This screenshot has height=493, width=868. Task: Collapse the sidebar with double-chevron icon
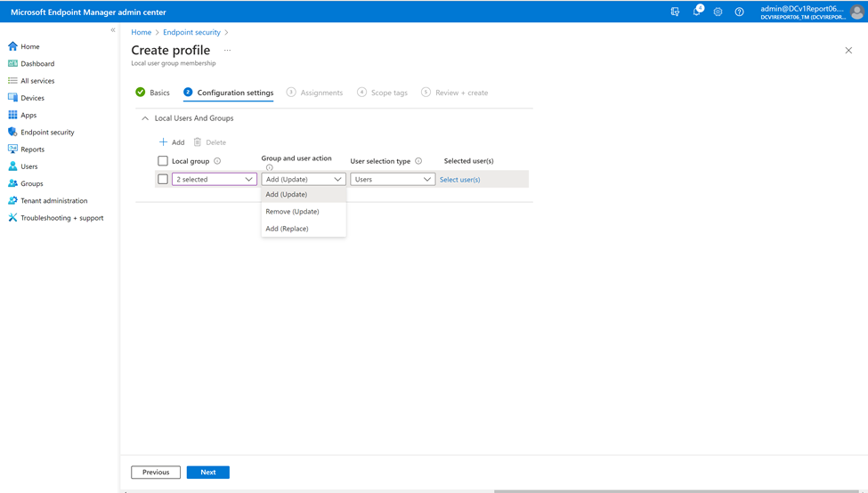point(113,30)
